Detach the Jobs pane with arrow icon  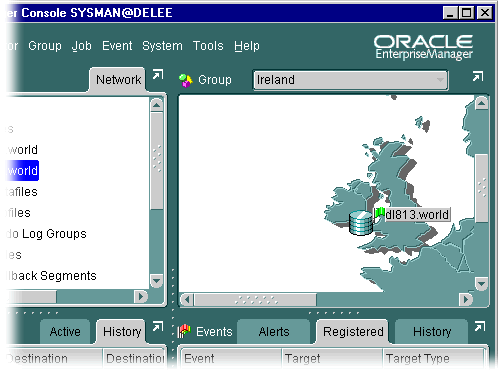pos(158,326)
